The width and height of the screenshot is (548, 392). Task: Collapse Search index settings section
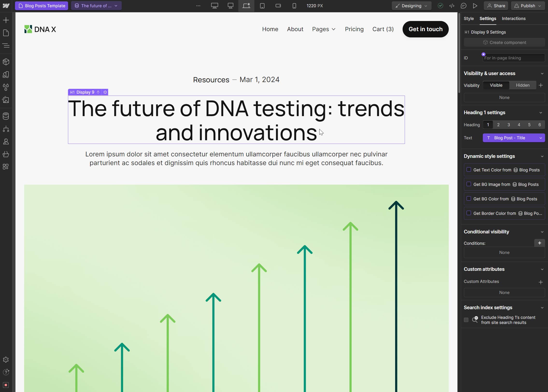(x=542, y=308)
